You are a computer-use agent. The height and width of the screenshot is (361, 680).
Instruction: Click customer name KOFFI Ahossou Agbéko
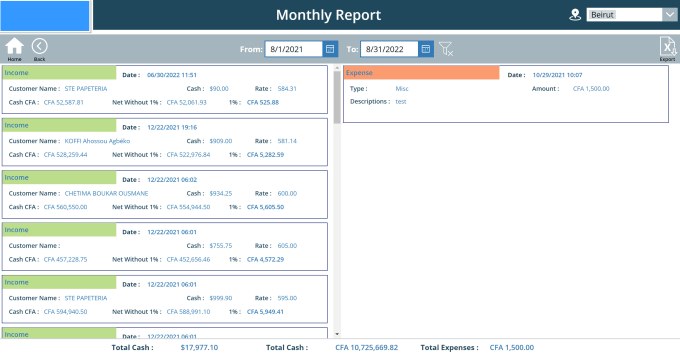coord(97,141)
